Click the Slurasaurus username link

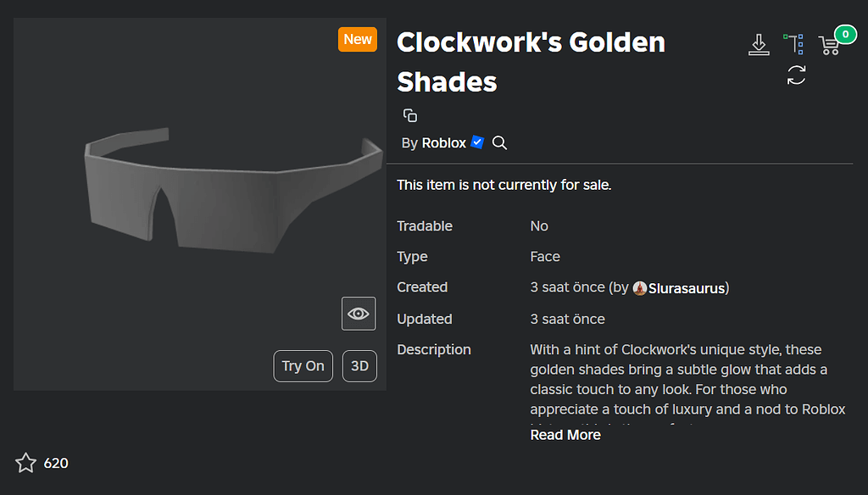point(687,287)
